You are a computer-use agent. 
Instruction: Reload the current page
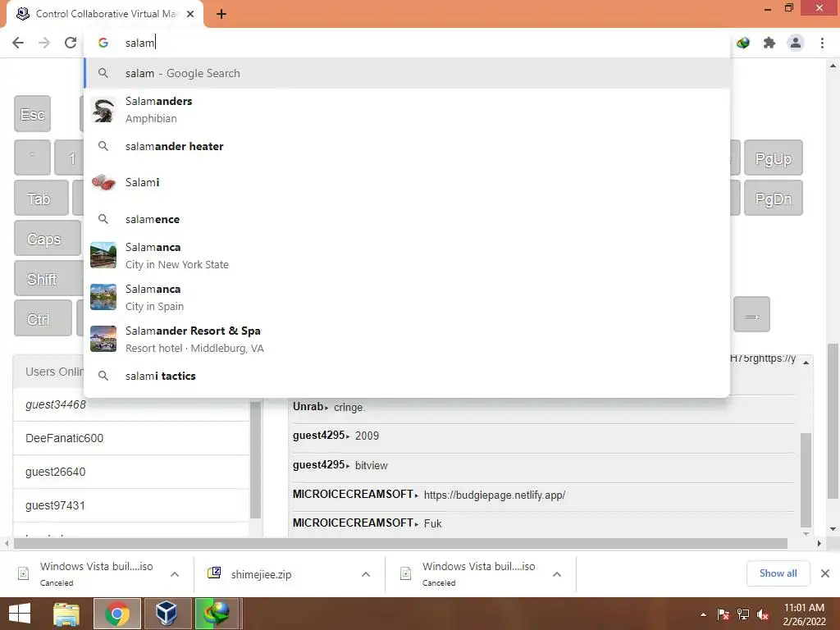pos(71,43)
